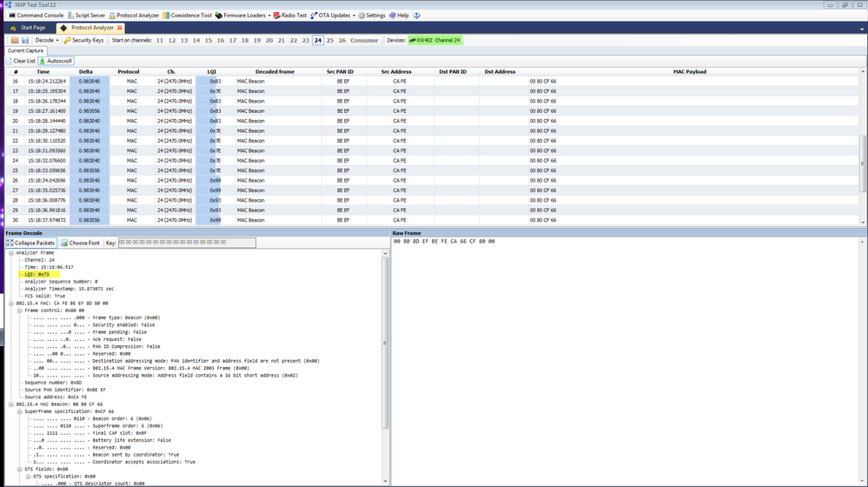Screen dimensions: 868x487
Task: Open Settings from the toolbar
Action: click(x=372, y=16)
